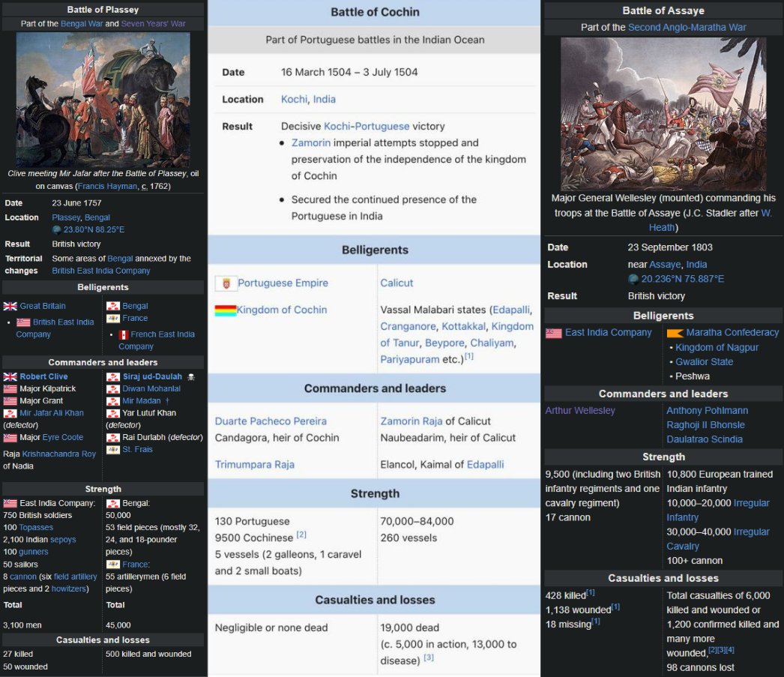Image resolution: width=784 pixels, height=677 pixels.
Task: Click the flag icon beside Siraj ud-Daulah
Action: tap(113, 376)
